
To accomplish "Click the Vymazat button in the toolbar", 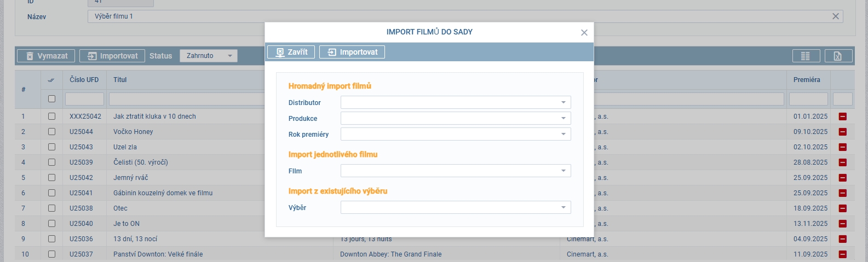I will pos(46,56).
